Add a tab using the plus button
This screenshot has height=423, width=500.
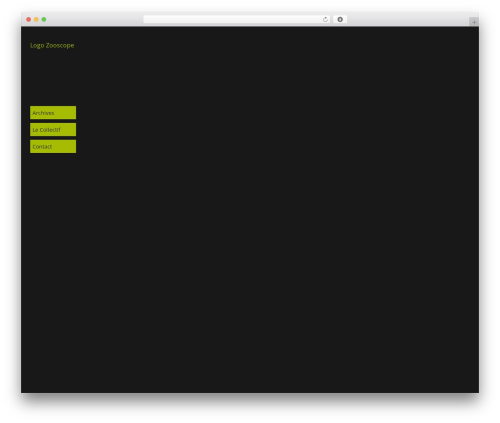click(x=474, y=22)
